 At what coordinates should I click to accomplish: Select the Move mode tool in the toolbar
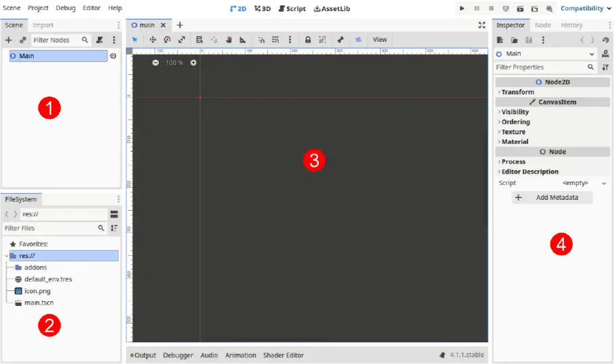(153, 40)
